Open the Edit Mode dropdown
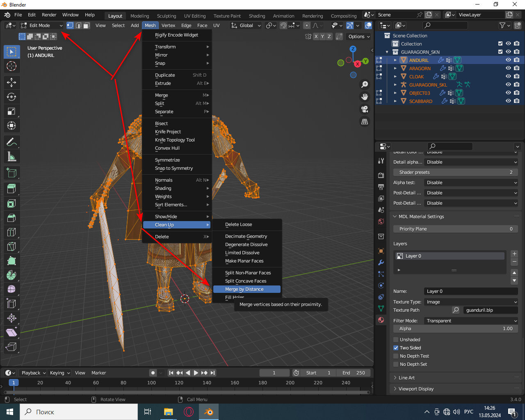This screenshot has height=420, width=525. tap(42, 25)
